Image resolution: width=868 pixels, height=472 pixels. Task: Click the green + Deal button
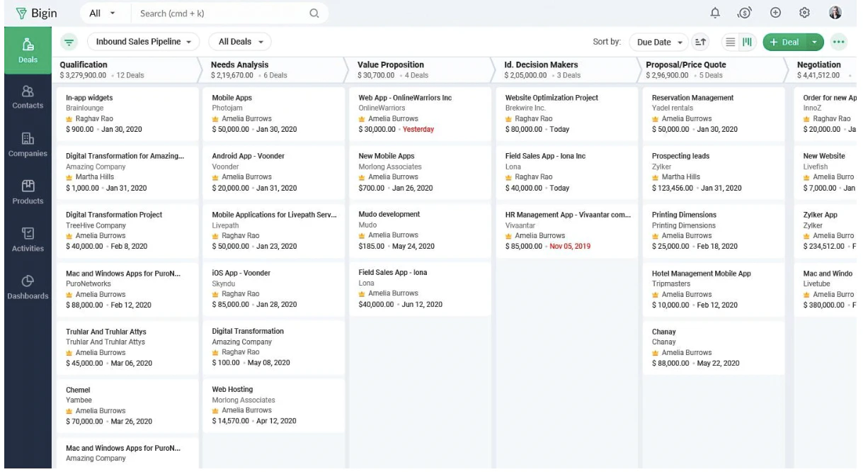point(785,42)
